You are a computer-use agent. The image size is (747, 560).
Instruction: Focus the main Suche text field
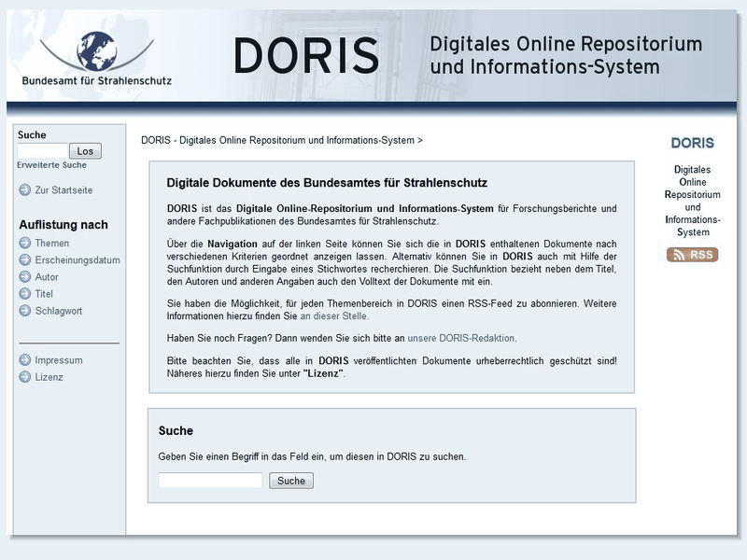point(211,481)
